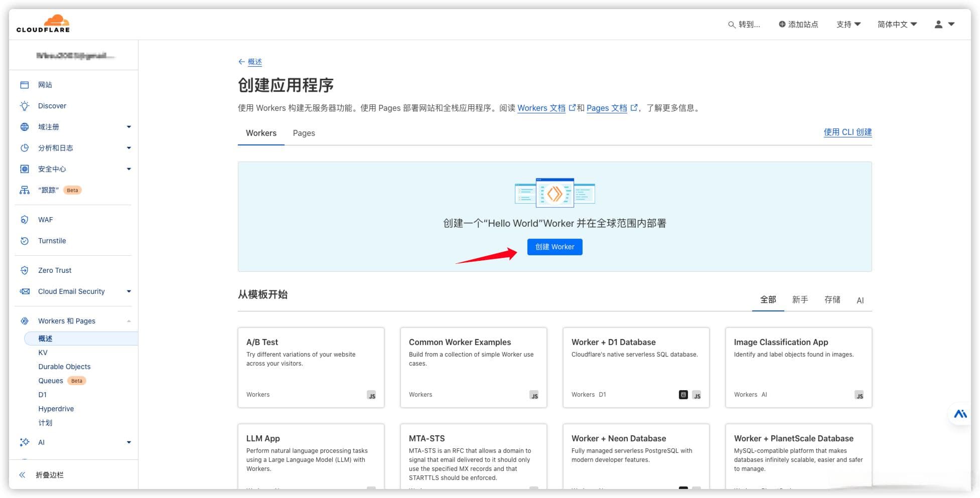980x498 pixels.
Task: Click the external link icon after Pages 文档
Action: (x=634, y=107)
